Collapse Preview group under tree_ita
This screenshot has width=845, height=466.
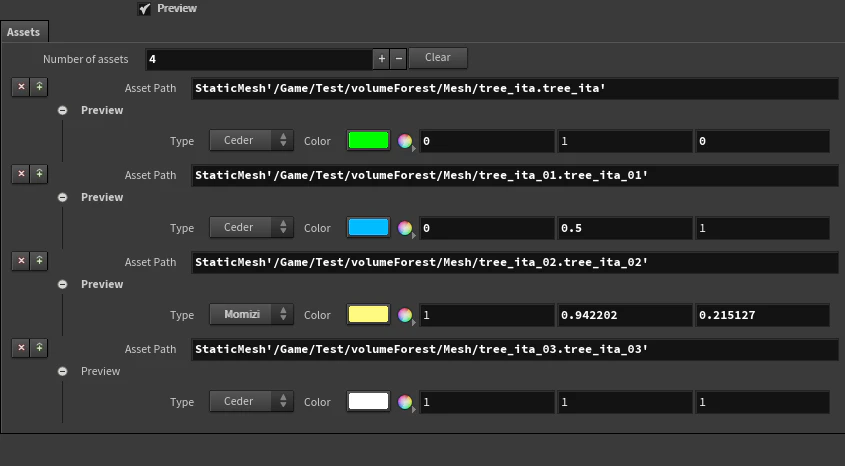(x=63, y=110)
